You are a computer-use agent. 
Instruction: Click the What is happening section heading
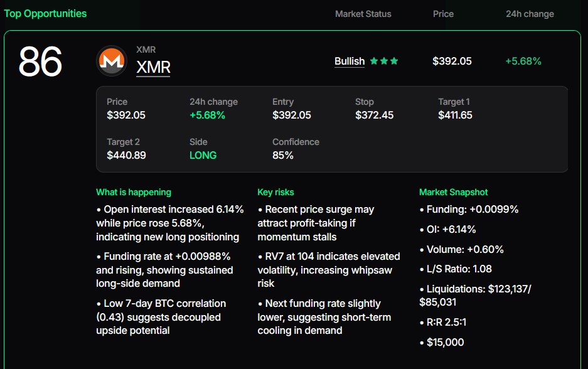coord(133,192)
